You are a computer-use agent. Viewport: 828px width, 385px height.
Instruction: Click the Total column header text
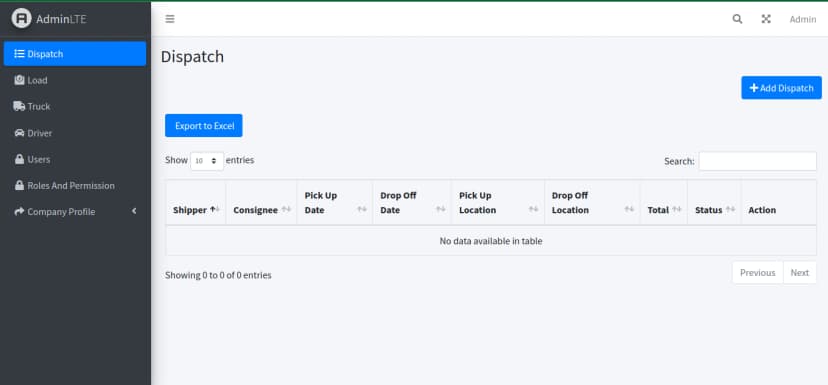[658, 210]
